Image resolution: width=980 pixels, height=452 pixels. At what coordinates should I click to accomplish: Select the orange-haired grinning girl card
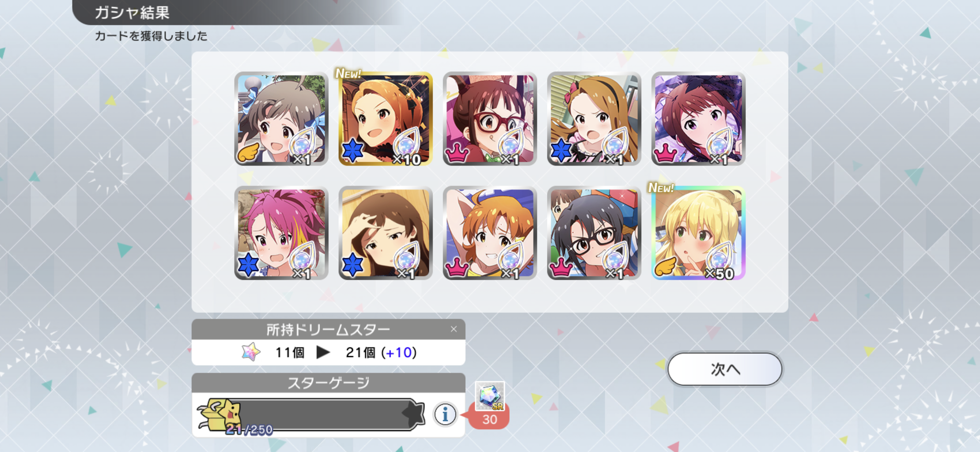coord(490,233)
